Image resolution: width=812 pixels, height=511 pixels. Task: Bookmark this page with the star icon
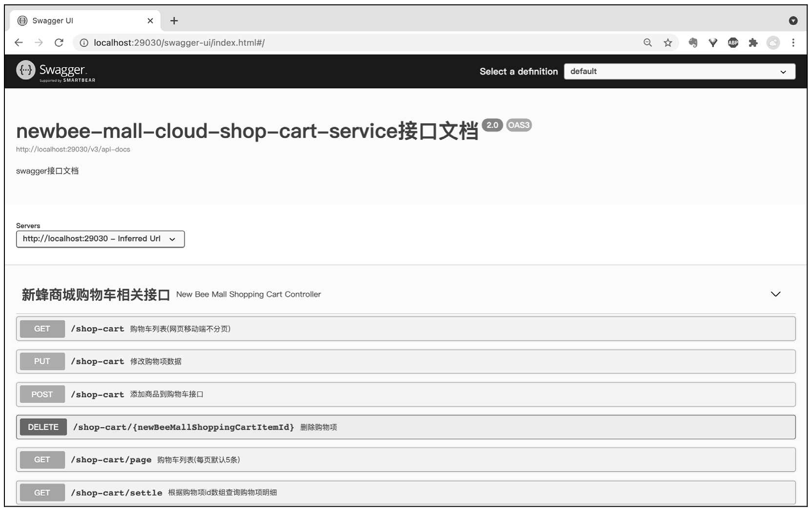668,42
